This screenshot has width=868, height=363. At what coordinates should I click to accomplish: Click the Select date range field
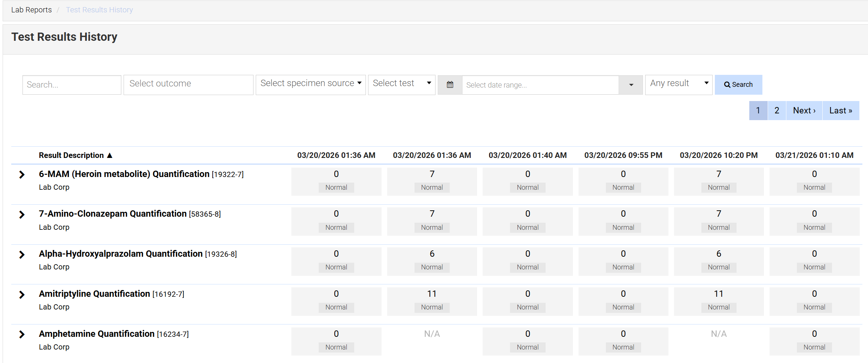pos(540,85)
